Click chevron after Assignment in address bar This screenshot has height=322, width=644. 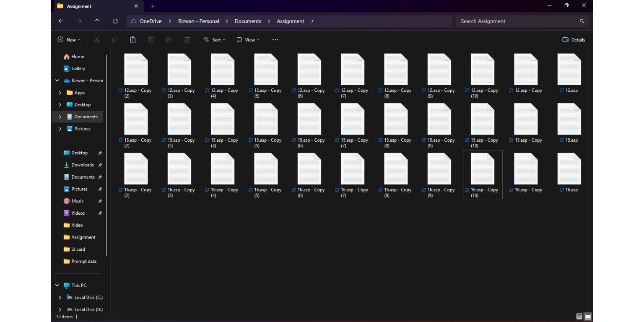pos(312,21)
